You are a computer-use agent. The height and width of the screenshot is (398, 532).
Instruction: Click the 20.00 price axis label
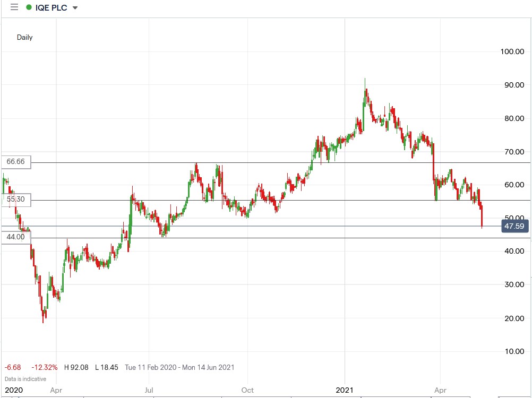coord(514,318)
